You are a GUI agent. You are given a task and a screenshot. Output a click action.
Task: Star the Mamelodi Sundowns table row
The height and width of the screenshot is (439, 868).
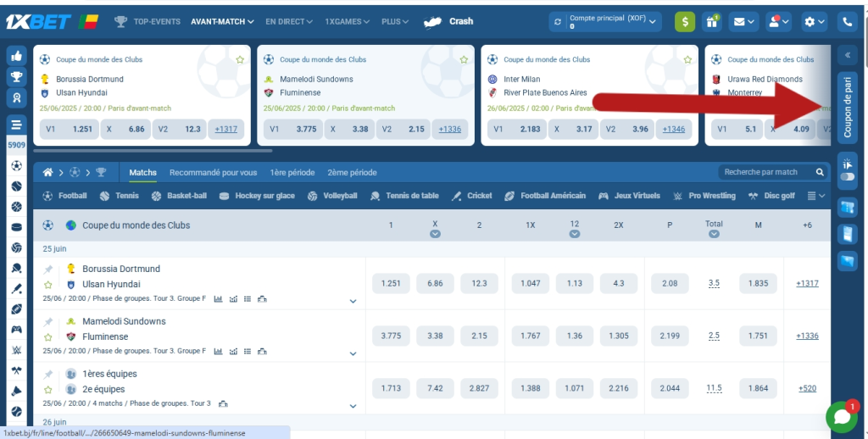pyautogui.click(x=48, y=336)
